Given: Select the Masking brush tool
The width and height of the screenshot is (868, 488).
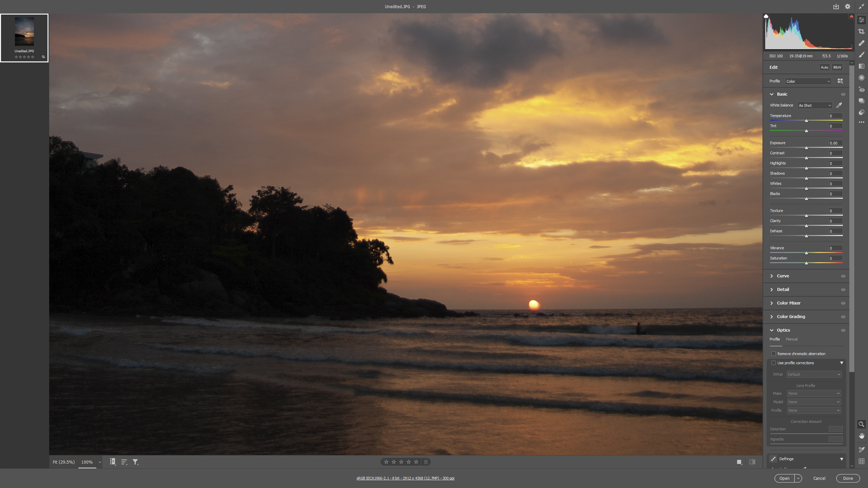Looking at the screenshot, I should pos(861,55).
